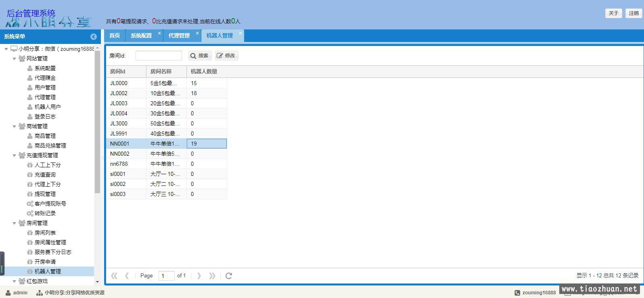Open 客户提现账号 menu item
Image resolution: width=644 pixels, height=298 pixels.
tap(50, 204)
